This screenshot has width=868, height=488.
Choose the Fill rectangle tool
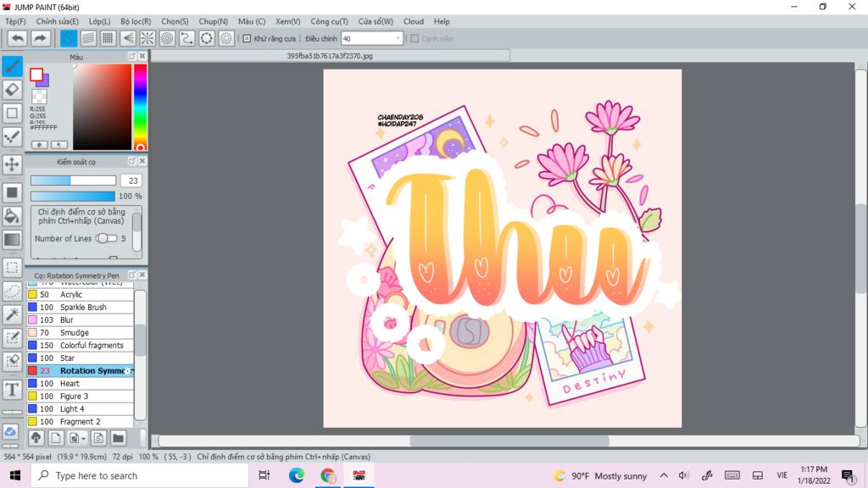coord(12,192)
